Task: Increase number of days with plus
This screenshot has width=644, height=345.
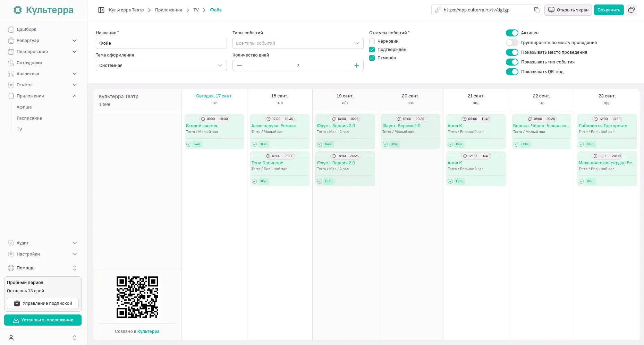Action: pos(356,66)
